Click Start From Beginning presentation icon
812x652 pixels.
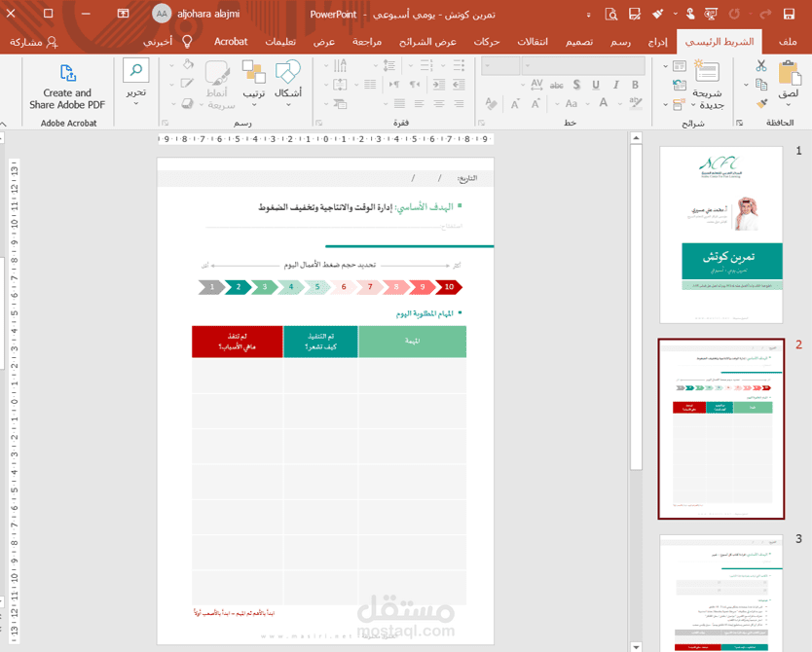[x=711, y=14]
